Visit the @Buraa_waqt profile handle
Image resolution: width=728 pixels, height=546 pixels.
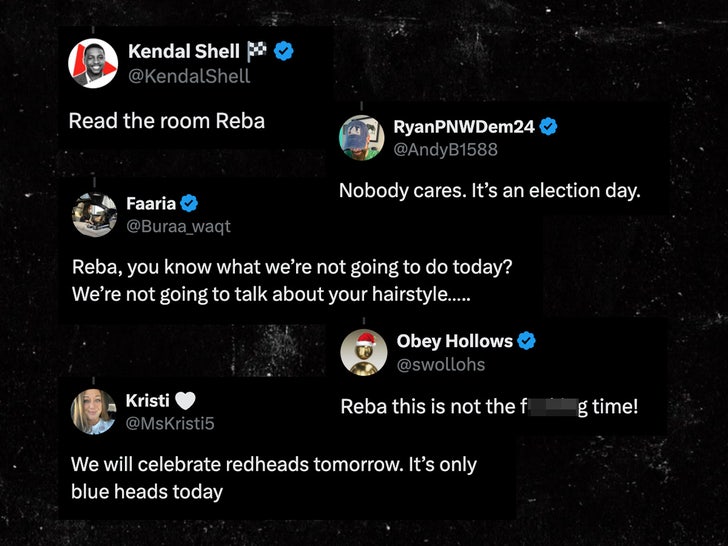(x=178, y=226)
